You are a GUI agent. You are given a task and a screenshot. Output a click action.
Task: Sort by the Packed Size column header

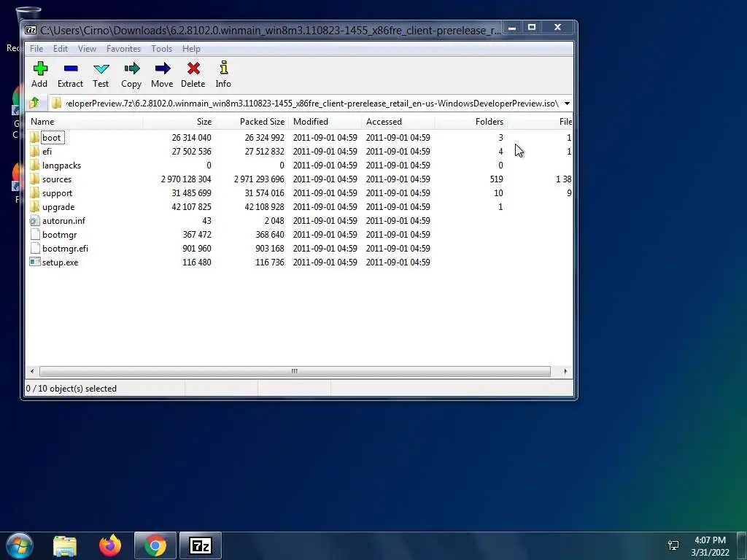[x=252, y=122]
